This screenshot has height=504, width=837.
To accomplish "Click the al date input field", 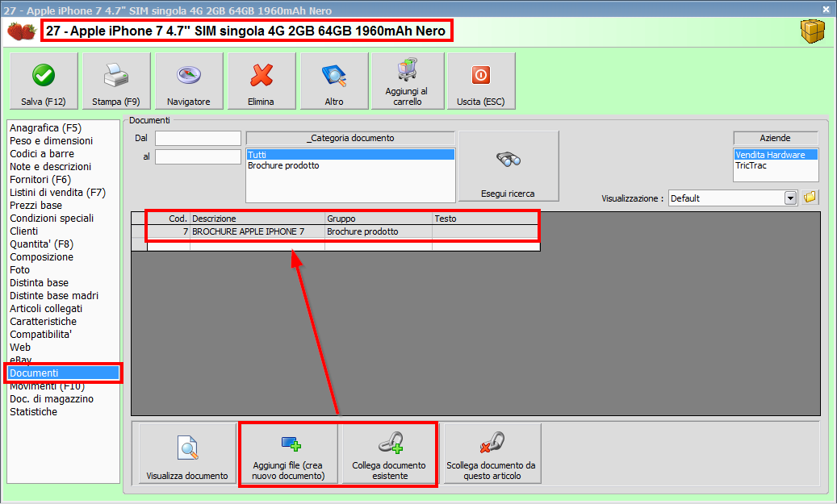I will [198, 156].
